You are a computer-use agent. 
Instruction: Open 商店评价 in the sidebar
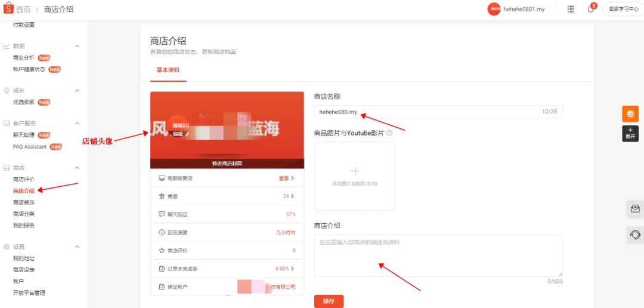point(24,179)
